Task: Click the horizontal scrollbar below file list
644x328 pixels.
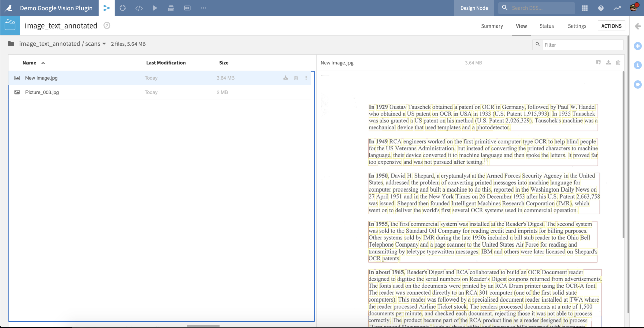Action: click(203, 326)
